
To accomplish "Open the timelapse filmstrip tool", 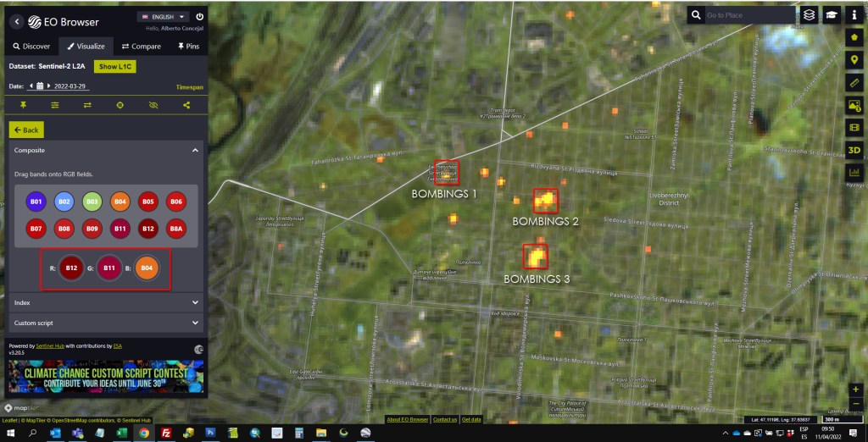I will [854, 127].
